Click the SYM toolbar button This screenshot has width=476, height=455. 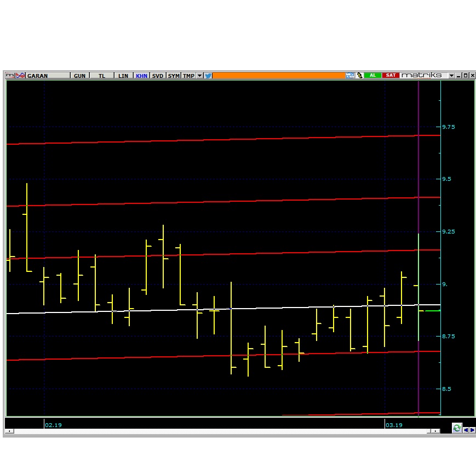coord(174,76)
